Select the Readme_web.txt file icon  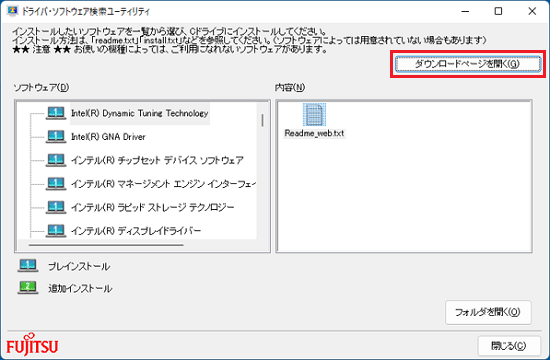[x=314, y=114]
